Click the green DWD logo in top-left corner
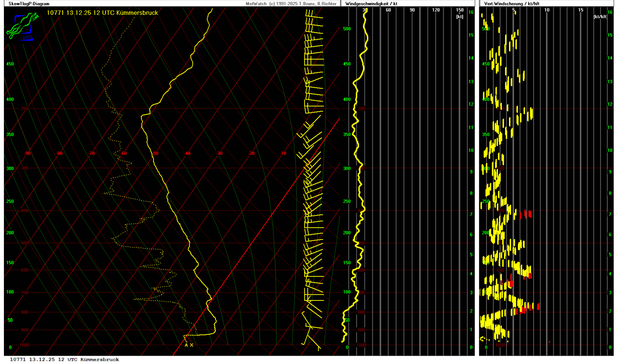The height and width of the screenshot is (364, 618). click(20, 27)
